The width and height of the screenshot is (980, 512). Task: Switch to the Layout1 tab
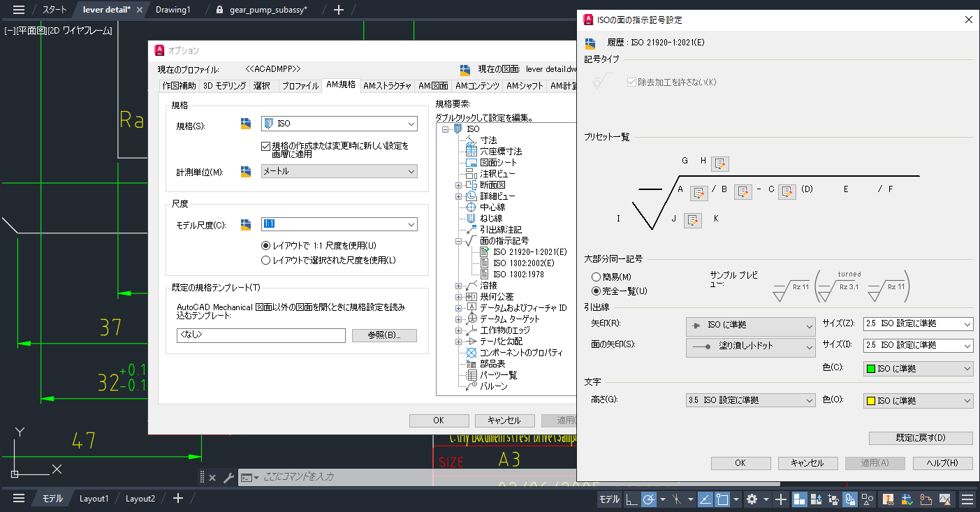pyautogui.click(x=94, y=499)
